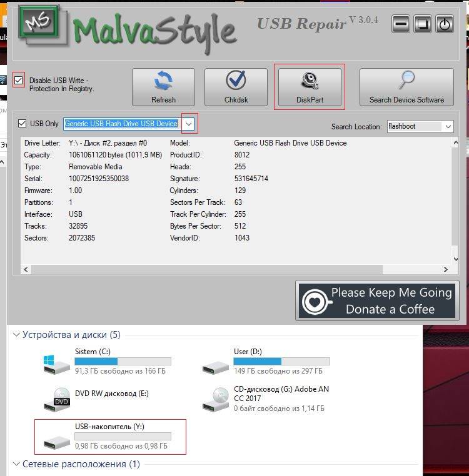469x476 pixels.
Task: Click the ProductID value 8012
Action: point(241,155)
